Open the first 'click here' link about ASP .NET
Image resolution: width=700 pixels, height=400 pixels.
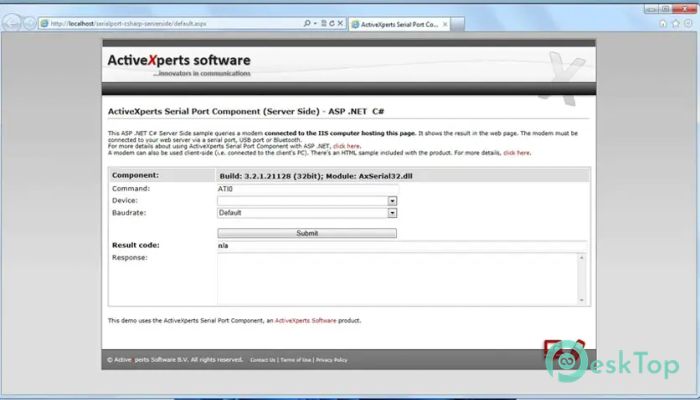[x=346, y=146]
